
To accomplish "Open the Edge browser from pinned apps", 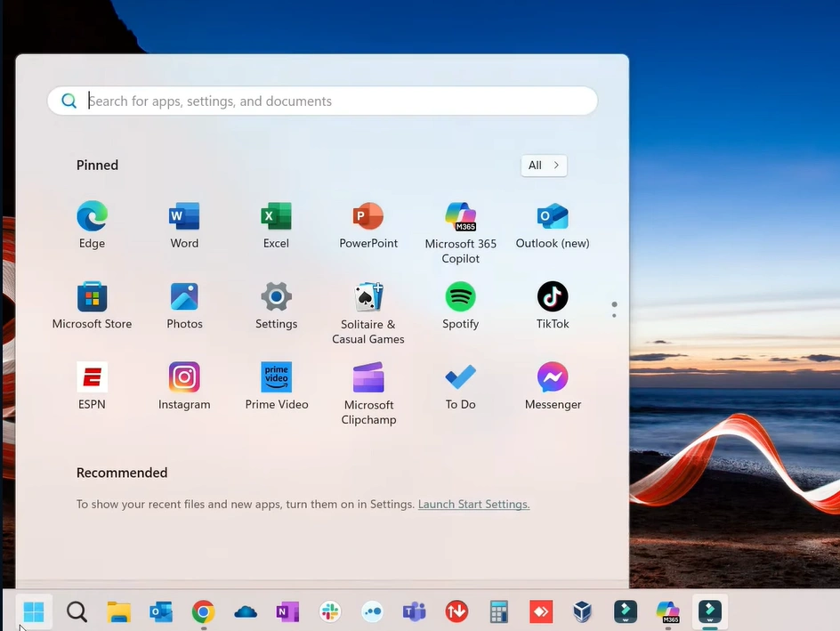I will click(x=92, y=216).
